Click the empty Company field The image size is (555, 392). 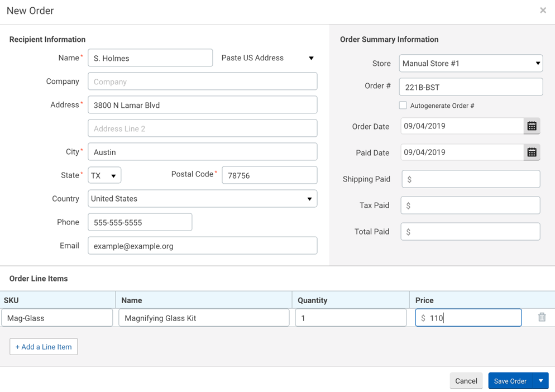pyautogui.click(x=202, y=81)
